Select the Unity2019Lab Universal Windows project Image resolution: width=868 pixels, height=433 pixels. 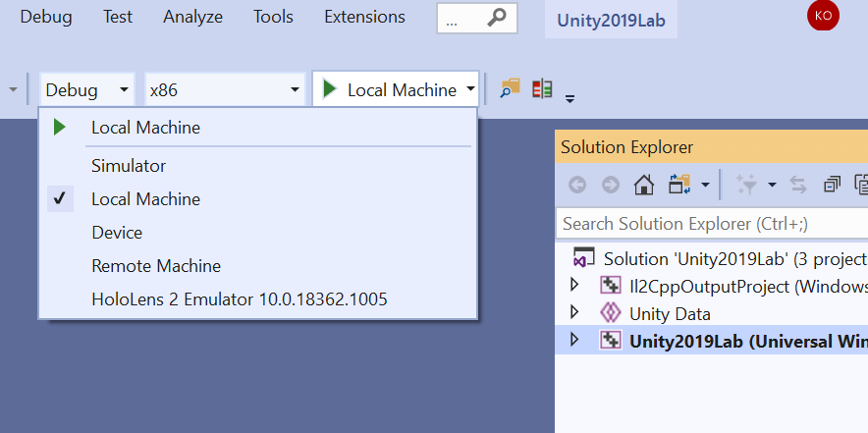pos(748,341)
